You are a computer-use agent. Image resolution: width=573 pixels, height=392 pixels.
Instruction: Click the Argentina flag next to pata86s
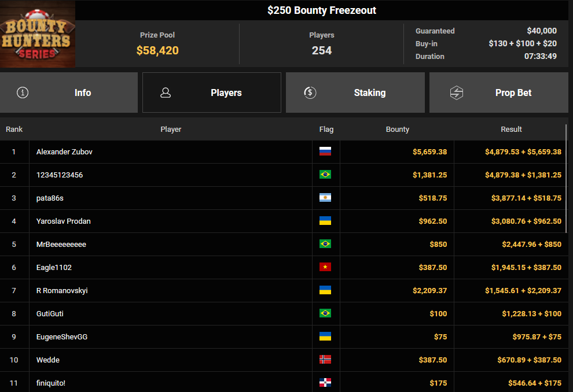click(x=325, y=198)
